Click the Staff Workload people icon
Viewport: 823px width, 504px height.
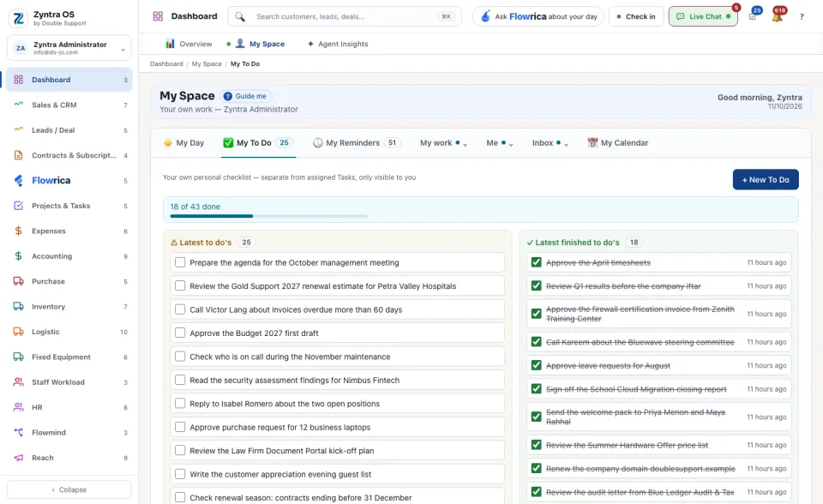pos(18,381)
